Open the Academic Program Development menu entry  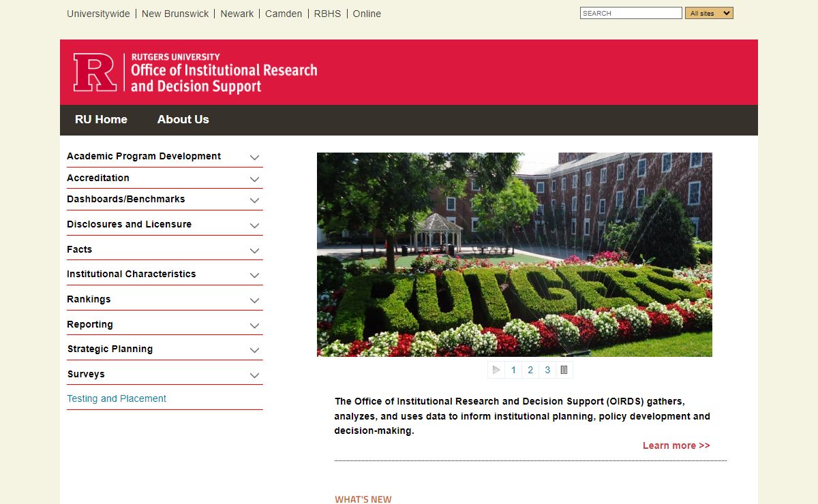click(x=144, y=156)
